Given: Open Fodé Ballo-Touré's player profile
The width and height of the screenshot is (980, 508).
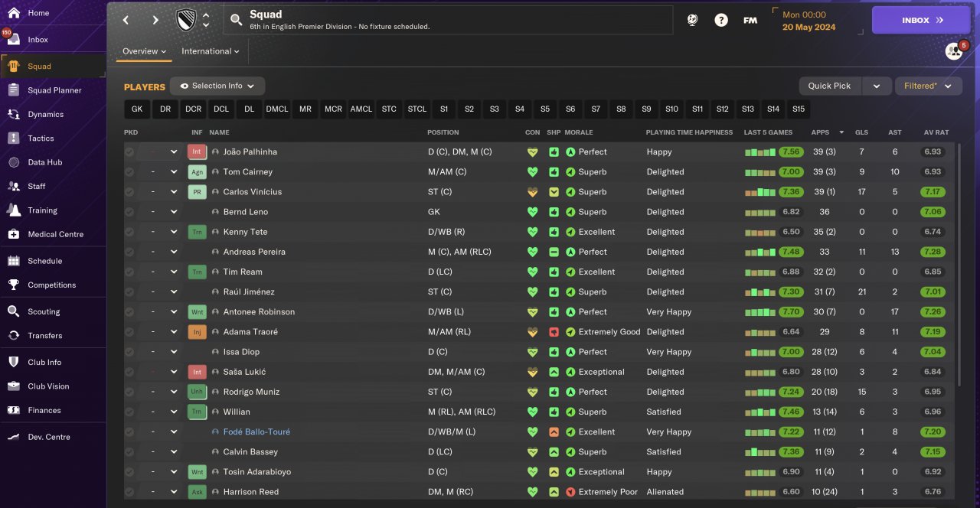Looking at the screenshot, I should coord(256,431).
